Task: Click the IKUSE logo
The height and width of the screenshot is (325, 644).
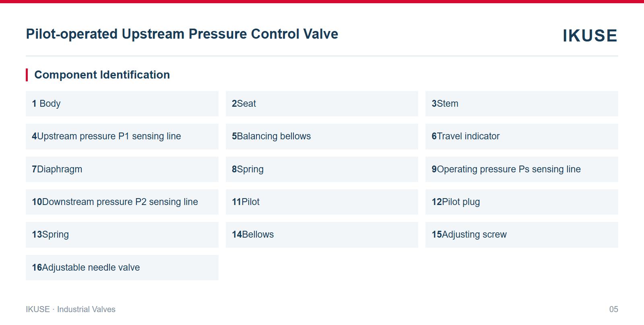Action: (590, 35)
